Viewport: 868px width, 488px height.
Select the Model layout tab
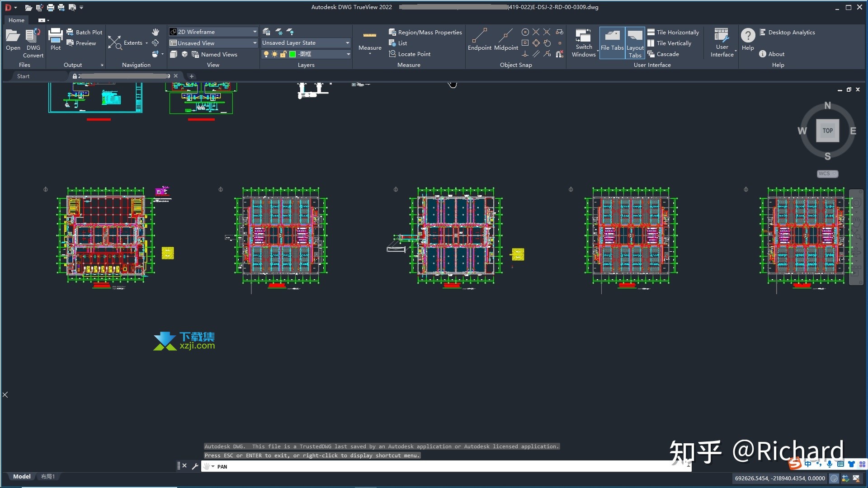coord(22,476)
